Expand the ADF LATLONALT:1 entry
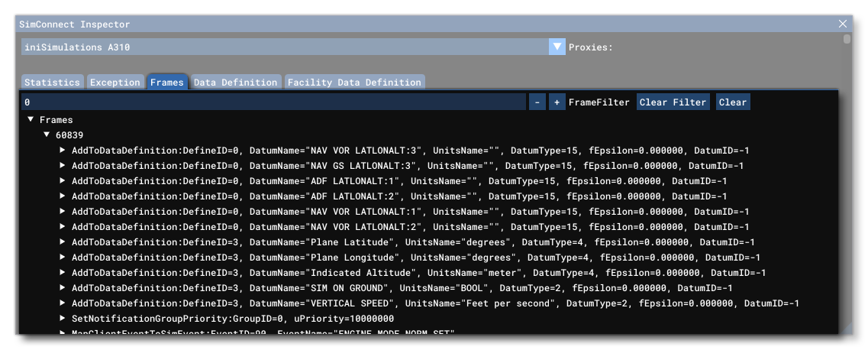This screenshot has width=868, height=350. click(x=63, y=181)
